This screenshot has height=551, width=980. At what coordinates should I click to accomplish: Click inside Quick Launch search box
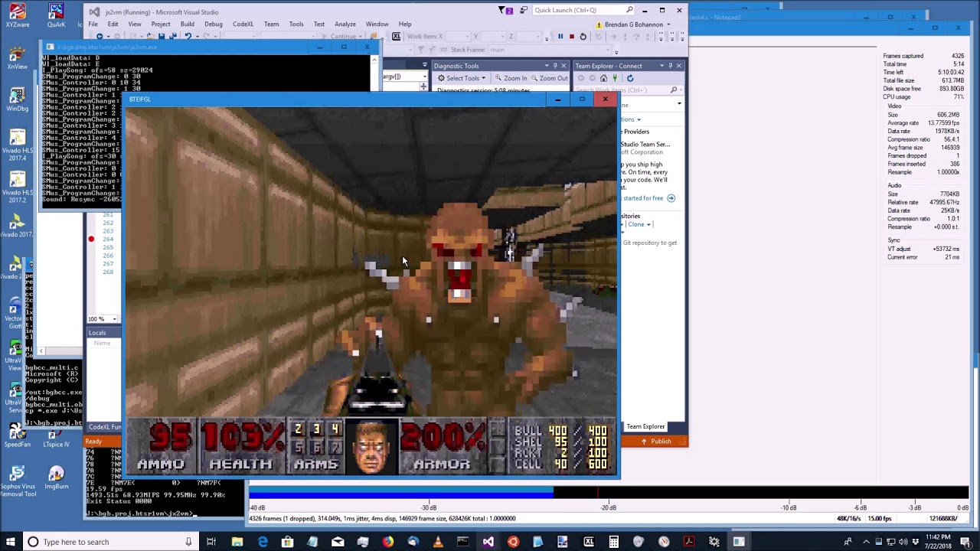point(583,10)
